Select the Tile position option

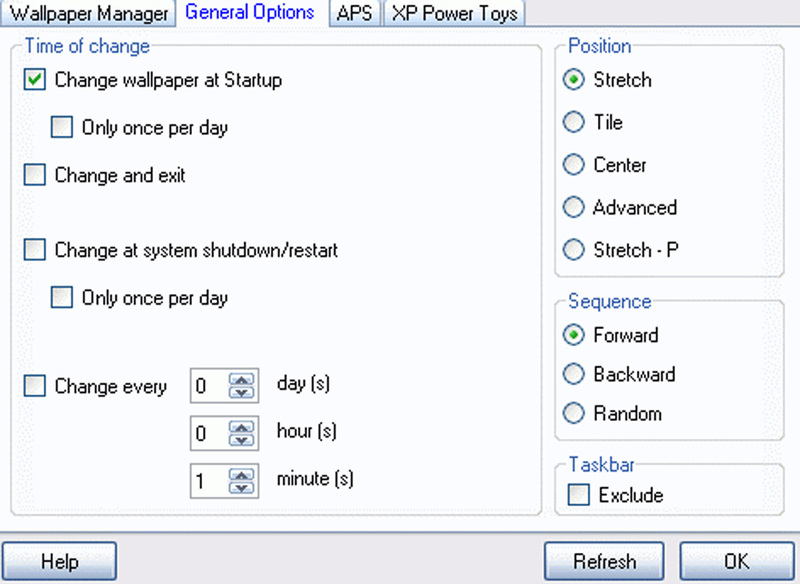click(573, 122)
